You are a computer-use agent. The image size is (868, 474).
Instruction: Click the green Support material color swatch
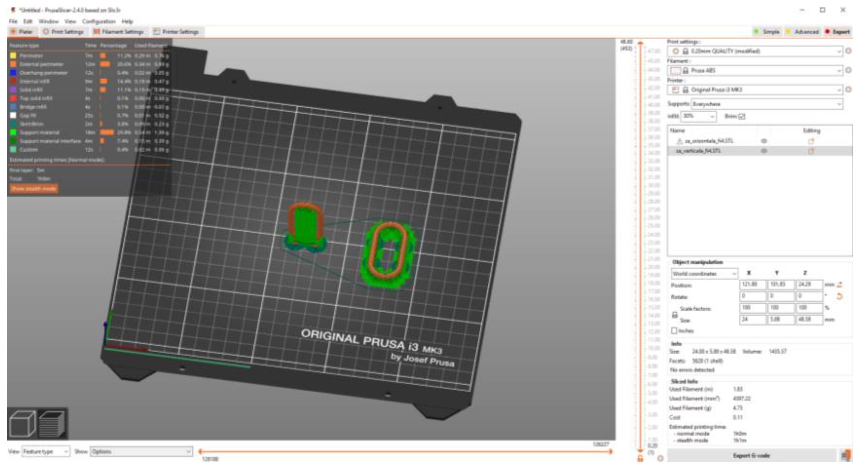click(13, 132)
